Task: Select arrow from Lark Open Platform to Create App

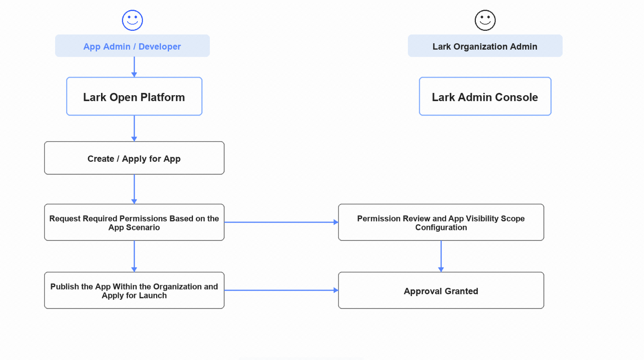Action: pos(134,128)
